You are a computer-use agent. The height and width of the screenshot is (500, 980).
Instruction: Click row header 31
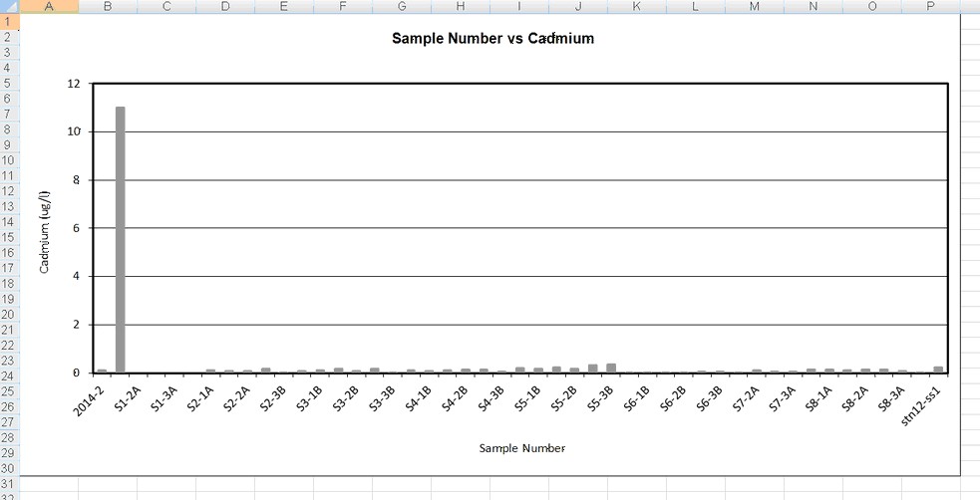9,484
